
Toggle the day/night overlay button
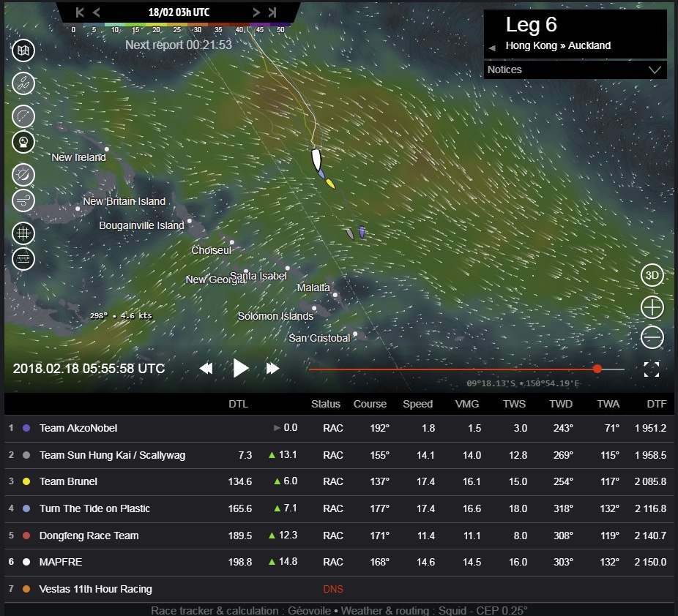[23, 175]
